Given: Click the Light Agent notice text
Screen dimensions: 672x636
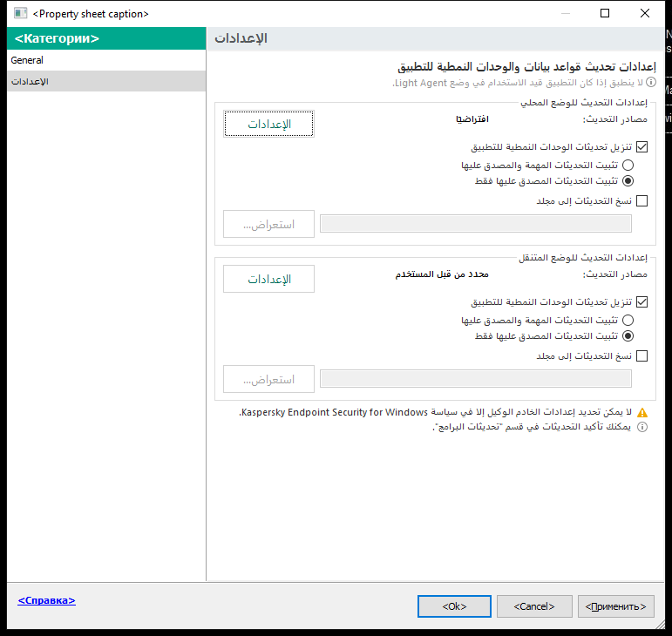Looking at the screenshot, I should 518,83.
